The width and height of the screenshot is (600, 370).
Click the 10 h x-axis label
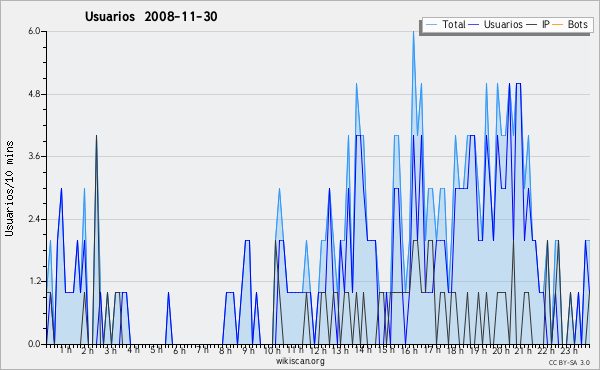(x=272, y=350)
